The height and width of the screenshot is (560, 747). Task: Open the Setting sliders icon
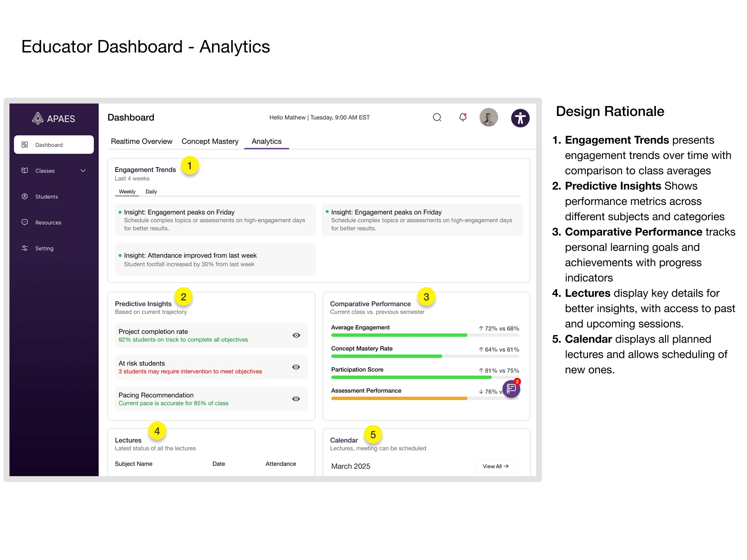25,248
